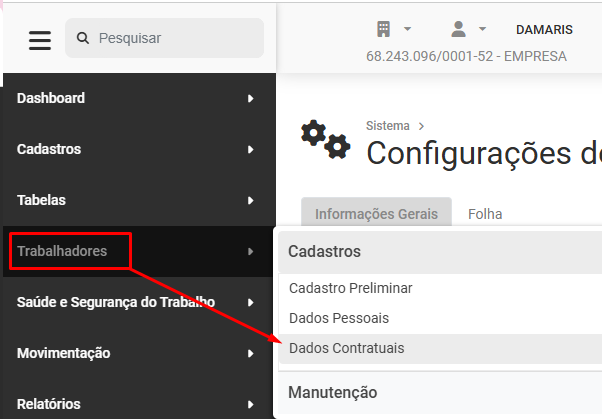Viewport: 602px width, 419px height.
Task: Expand the Cadastros sidebar arrow
Action: [250, 149]
